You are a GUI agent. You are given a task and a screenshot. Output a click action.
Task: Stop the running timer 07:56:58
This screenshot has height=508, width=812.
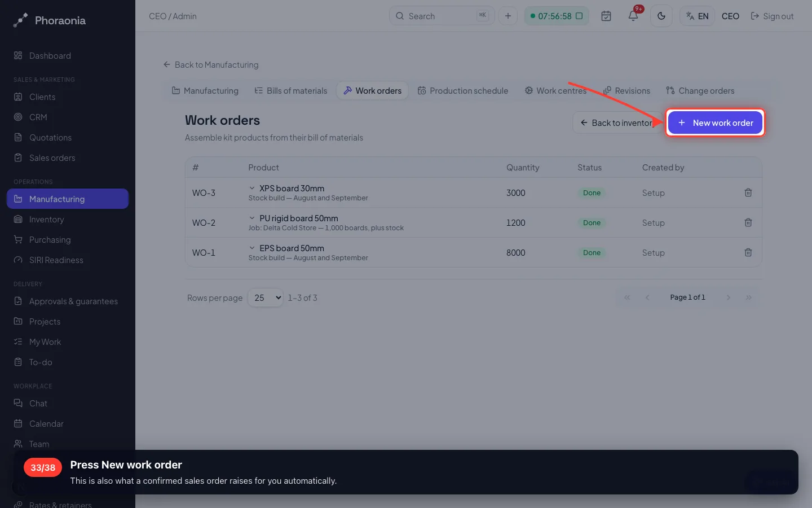point(579,16)
